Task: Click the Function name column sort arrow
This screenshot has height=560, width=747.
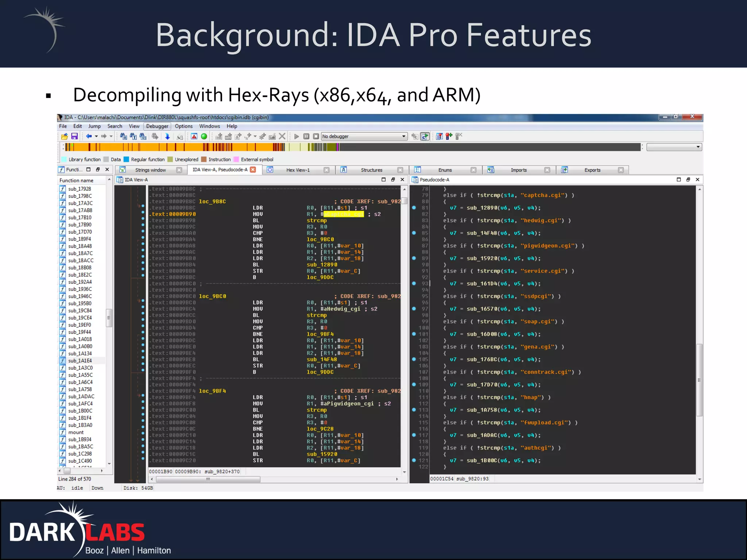Action: (109, 180)
